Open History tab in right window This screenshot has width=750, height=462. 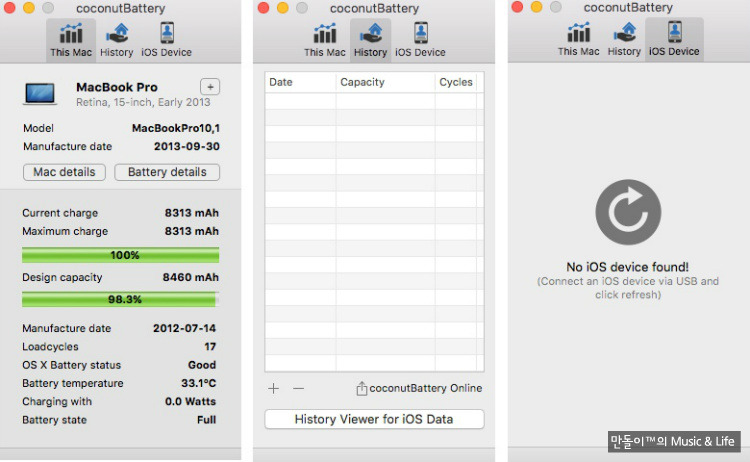624,39
